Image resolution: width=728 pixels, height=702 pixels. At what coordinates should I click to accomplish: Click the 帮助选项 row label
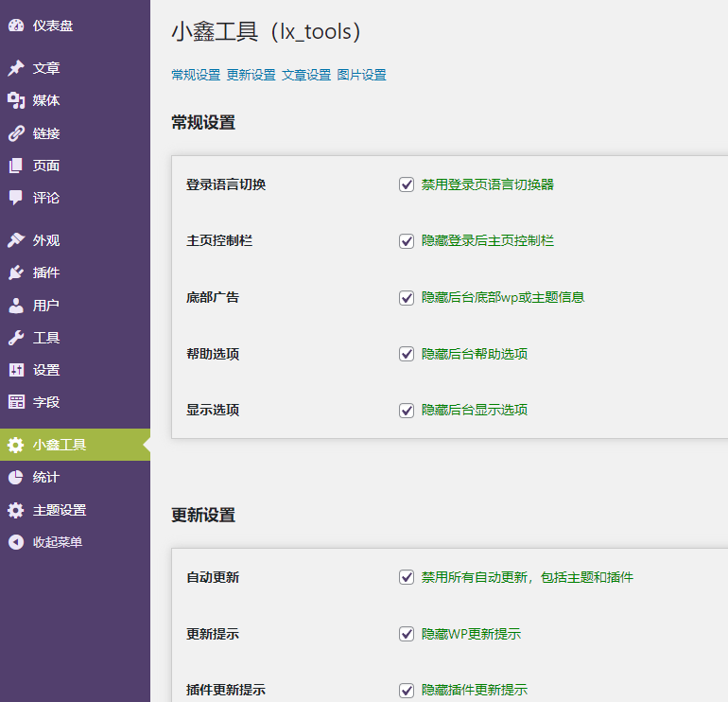(x=213, y=354)
